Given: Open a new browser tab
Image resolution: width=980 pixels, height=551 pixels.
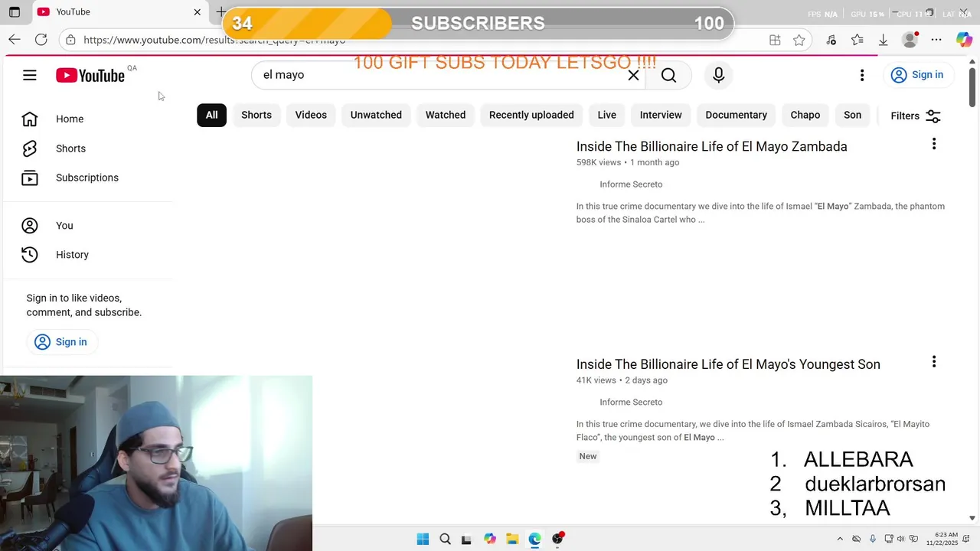Looking at the screenshot, I should 220,12.
